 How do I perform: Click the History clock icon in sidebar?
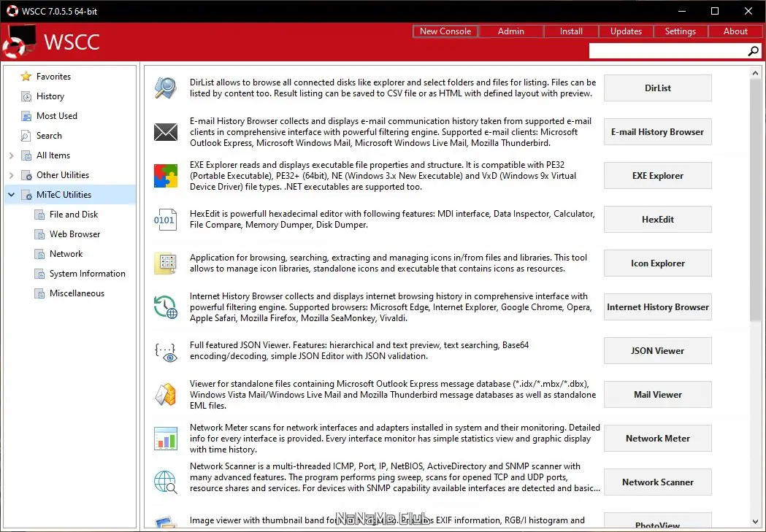[26, 96]
